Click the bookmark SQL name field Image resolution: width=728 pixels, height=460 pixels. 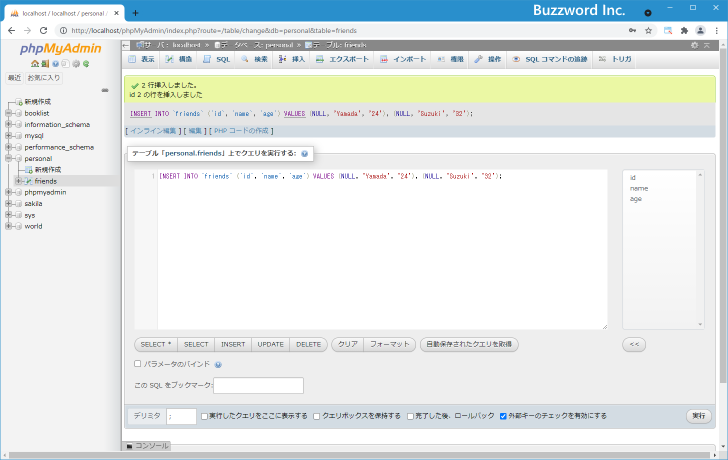pyautogui.click(x=258, y=386)
